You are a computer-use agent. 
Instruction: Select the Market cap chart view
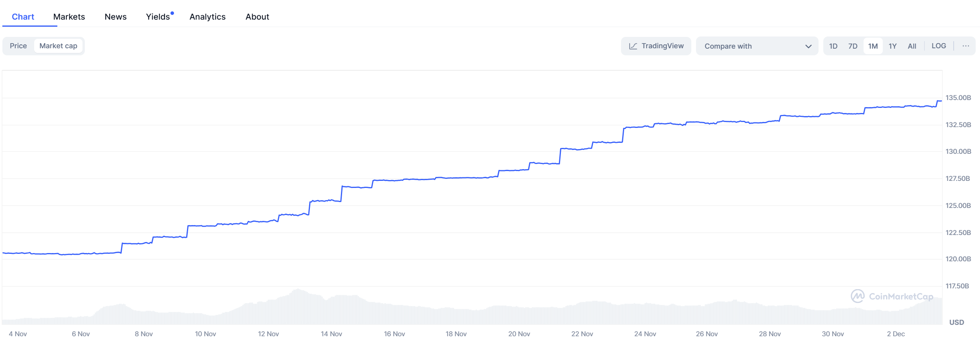(x=58, y=46)
